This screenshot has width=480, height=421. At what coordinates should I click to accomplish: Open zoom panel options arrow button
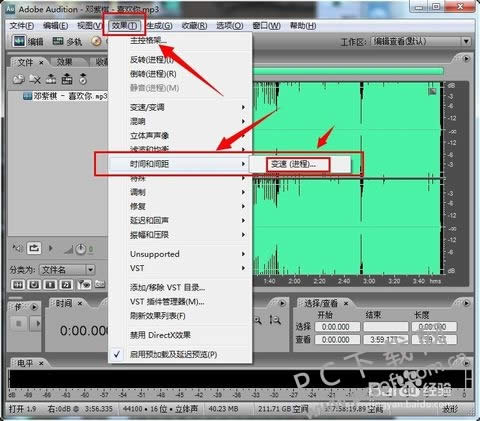click(x=282, y=303)
